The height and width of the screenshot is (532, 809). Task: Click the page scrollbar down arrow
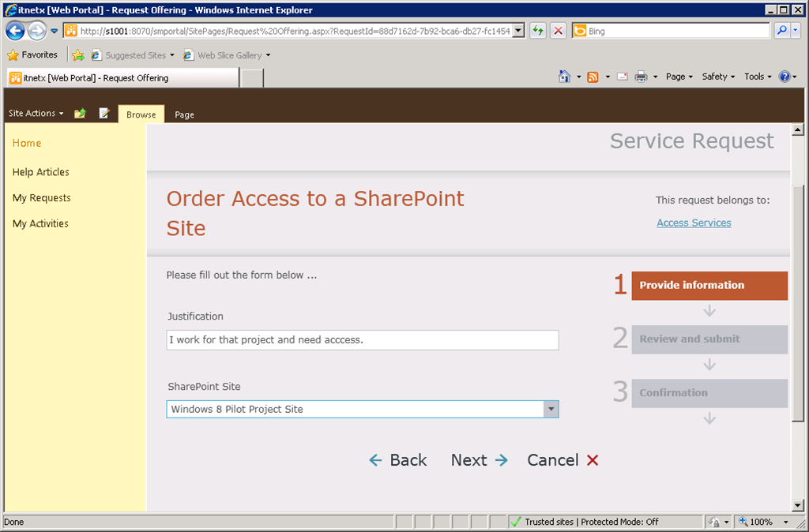[x=797, y=505]
